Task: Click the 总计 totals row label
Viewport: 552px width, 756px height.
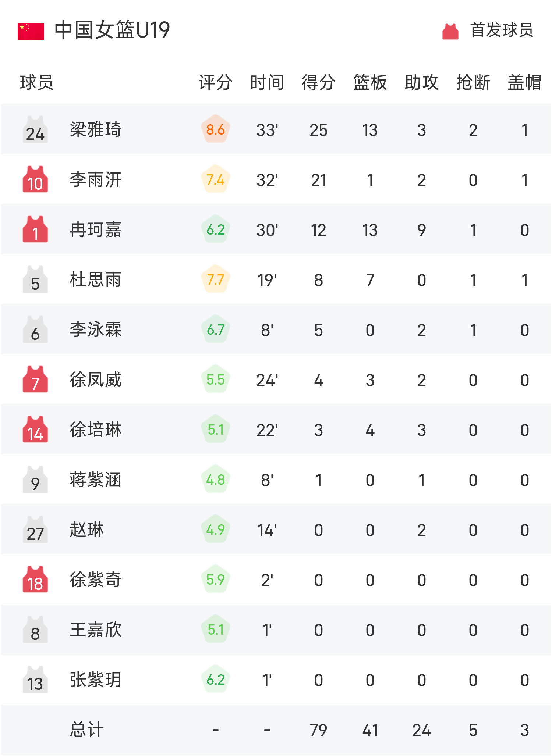Action: coord(87,730)
